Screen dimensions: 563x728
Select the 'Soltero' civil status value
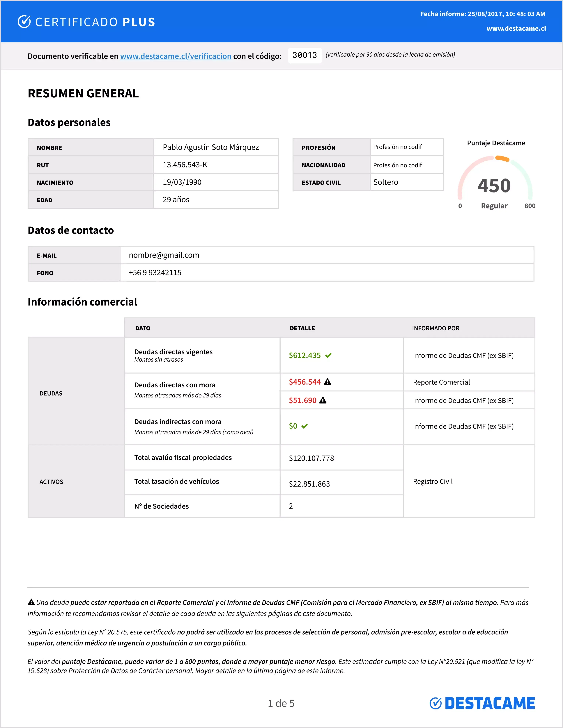tap(386, 182)
